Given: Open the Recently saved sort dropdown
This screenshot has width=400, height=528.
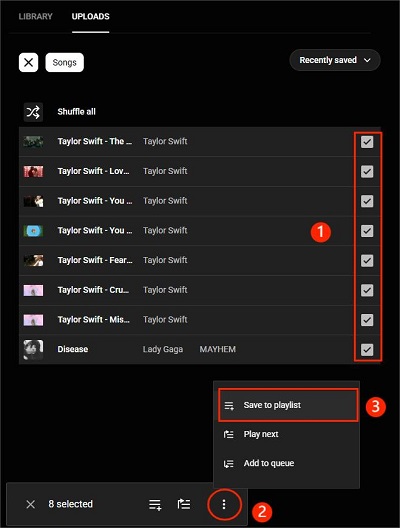Looking at the screenshot, I should (x=335, y=60).
